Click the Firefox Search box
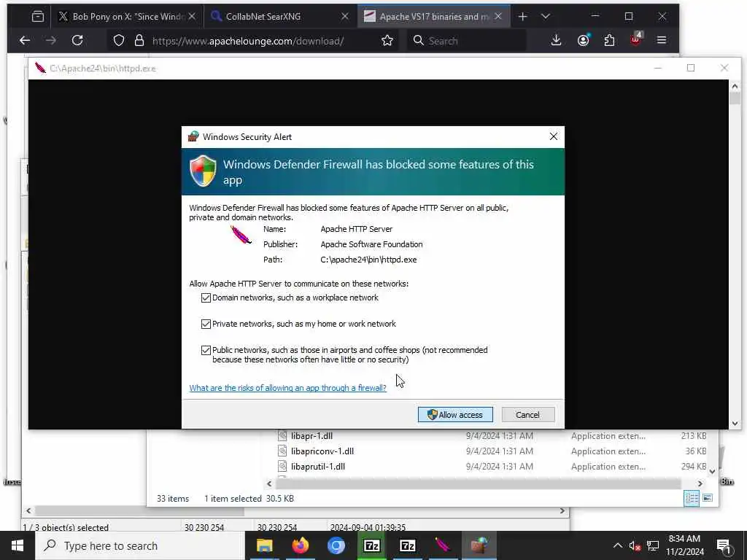The width and height of the screenshot is (747, 560). (x=467, y=41)
